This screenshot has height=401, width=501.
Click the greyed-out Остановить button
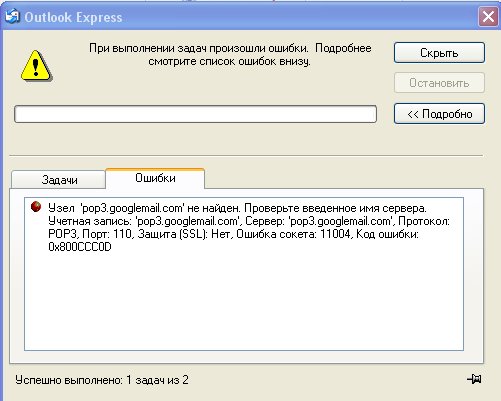click(x=439, y=83)
